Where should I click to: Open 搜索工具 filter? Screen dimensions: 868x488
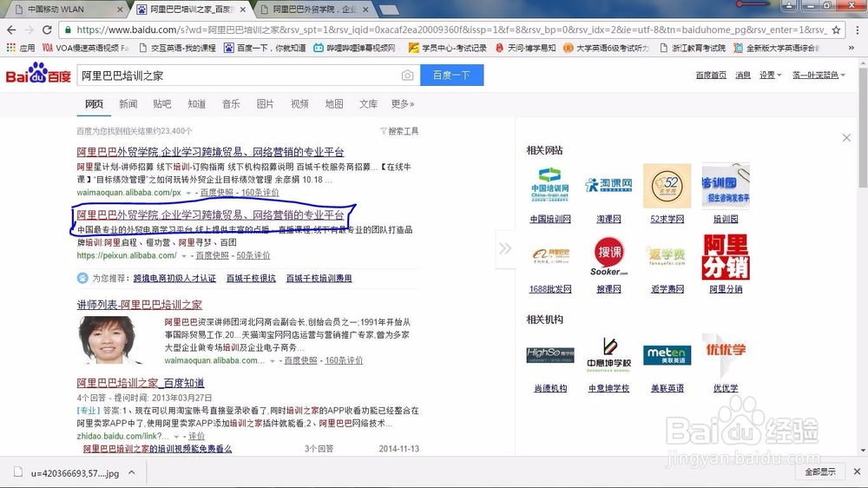[399, 131]
